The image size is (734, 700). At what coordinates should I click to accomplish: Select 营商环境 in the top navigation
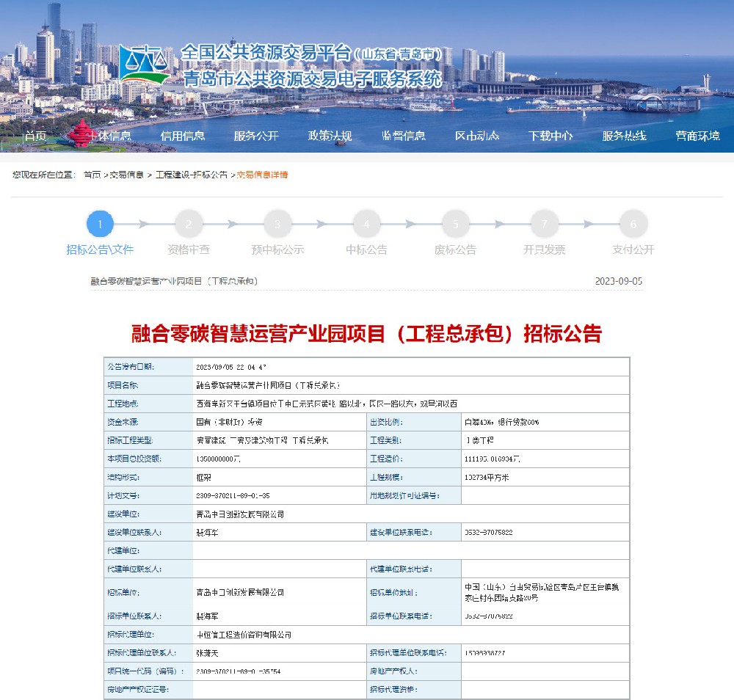click(697, 136)
